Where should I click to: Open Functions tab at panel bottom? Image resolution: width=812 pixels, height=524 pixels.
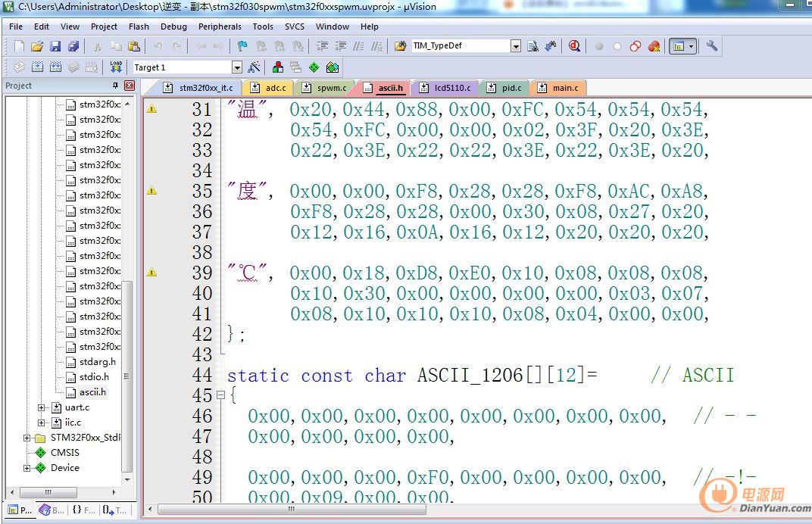click(x=83, y=510)
